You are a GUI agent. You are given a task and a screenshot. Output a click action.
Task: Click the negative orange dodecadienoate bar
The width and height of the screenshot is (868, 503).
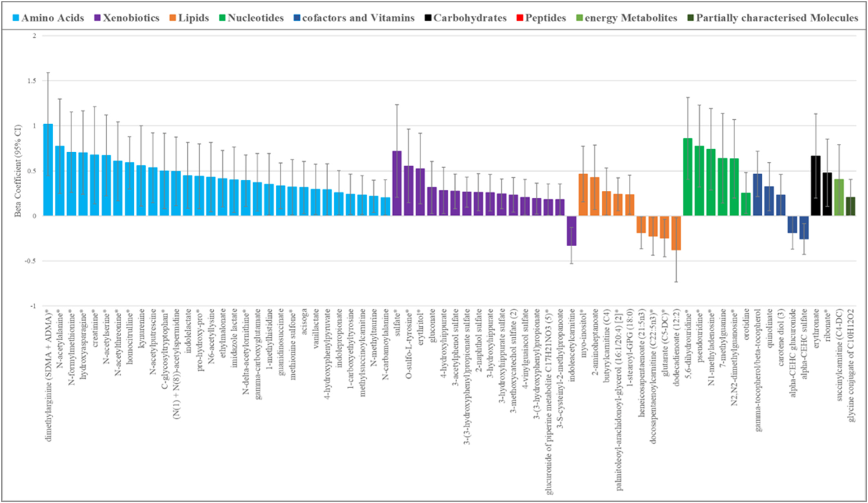[676, 233]
